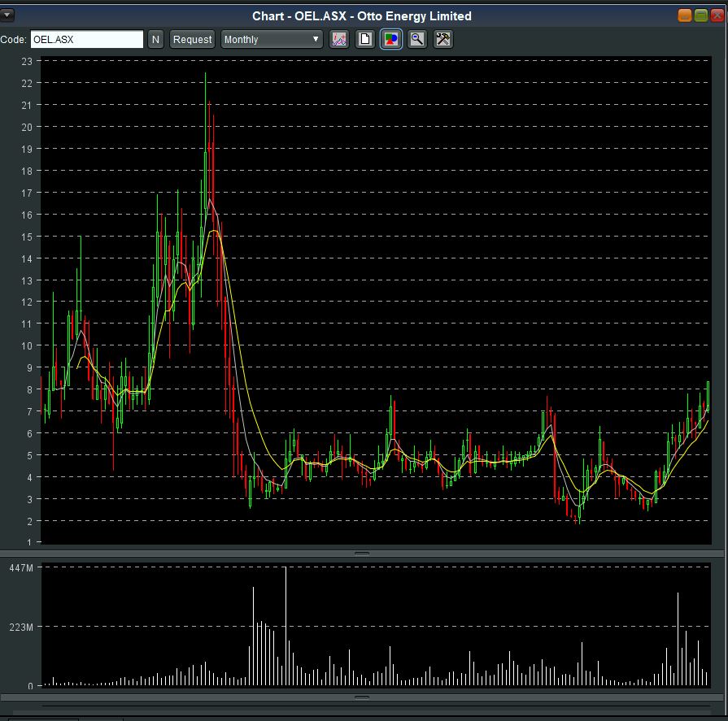Click the blank page new chart icon
The height and width of the screenshot is (721, 728).
point(365,40)
